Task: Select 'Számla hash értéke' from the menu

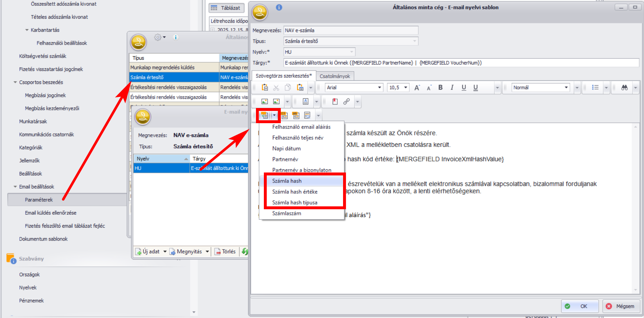Action: pos(294,192)
